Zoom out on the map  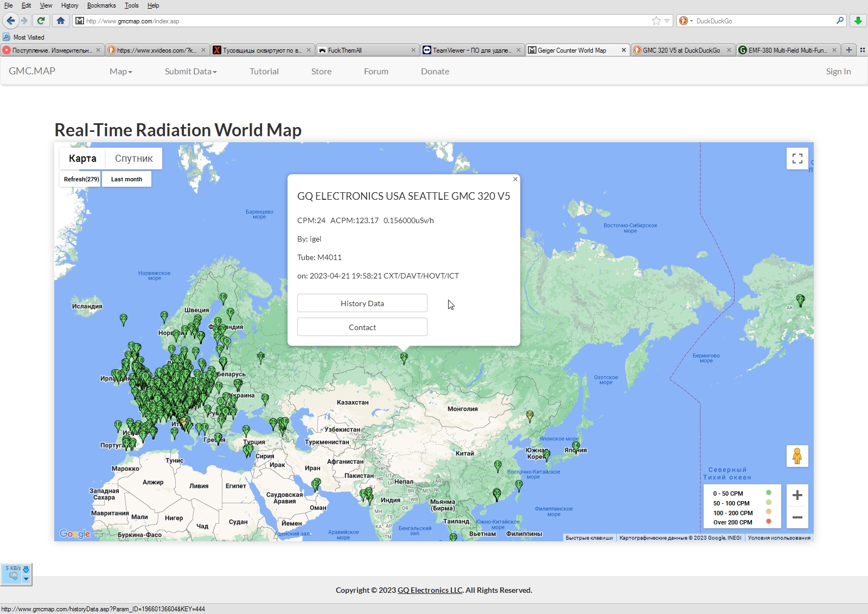point(797,517)
